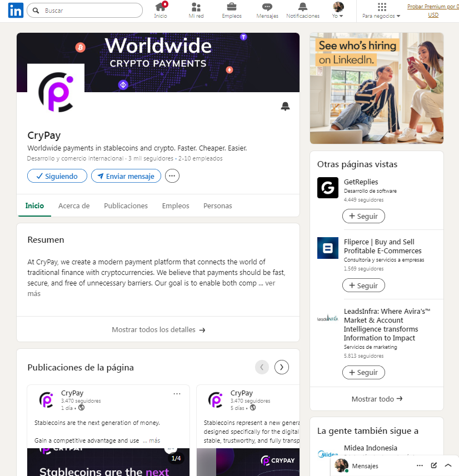Expand summary with ver más
The width and height of the screenshot is (459, 476).
coord(270,283)
